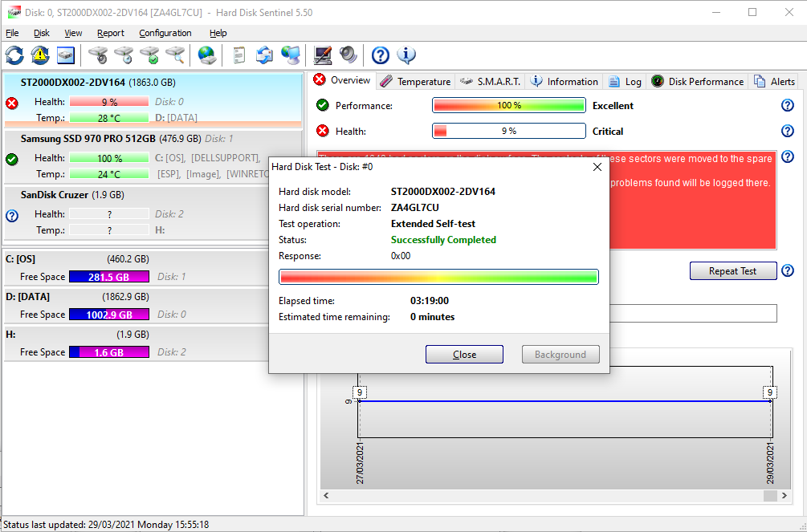Click help icon beside Repeat Test button
This screenshot has height=532, width=807.
[x=787, y=271]
